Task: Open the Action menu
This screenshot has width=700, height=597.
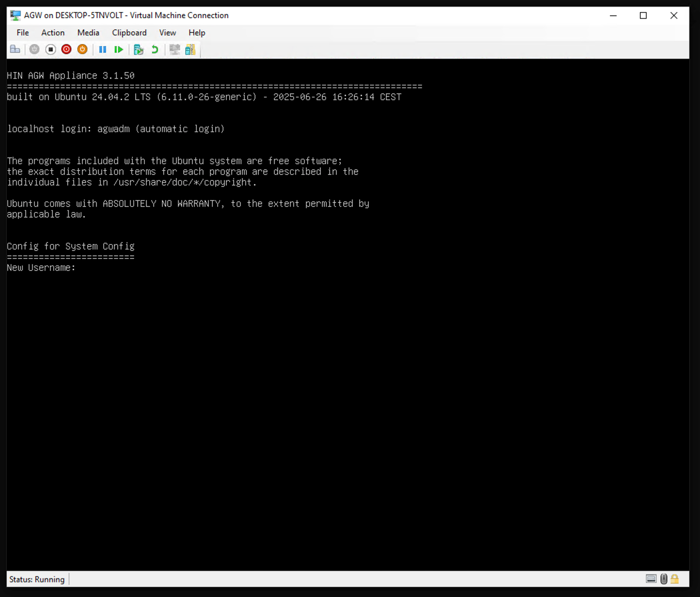Action: [x=53, y=32]
